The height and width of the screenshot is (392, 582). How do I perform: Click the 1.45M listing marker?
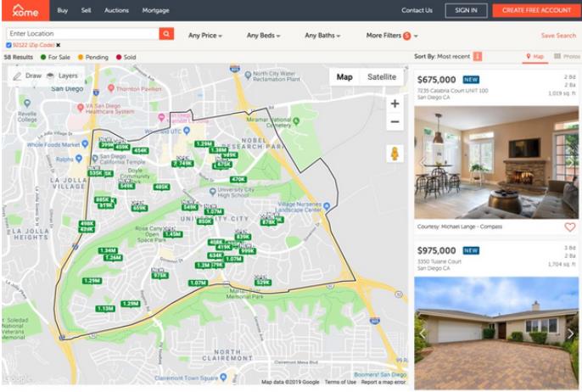point(173,234)
